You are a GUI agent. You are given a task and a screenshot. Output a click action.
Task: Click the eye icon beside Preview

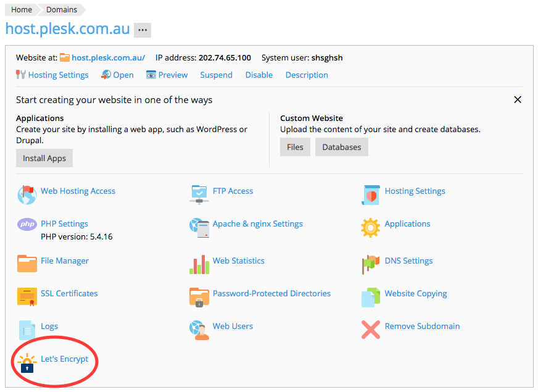[x=151, y=75]
